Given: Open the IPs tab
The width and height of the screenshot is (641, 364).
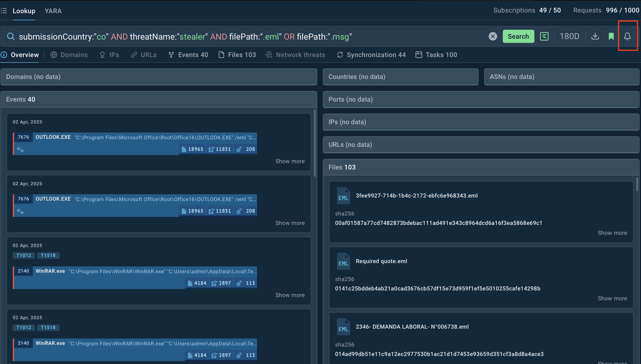Looking at the screenshot, I should coord(109,55).
